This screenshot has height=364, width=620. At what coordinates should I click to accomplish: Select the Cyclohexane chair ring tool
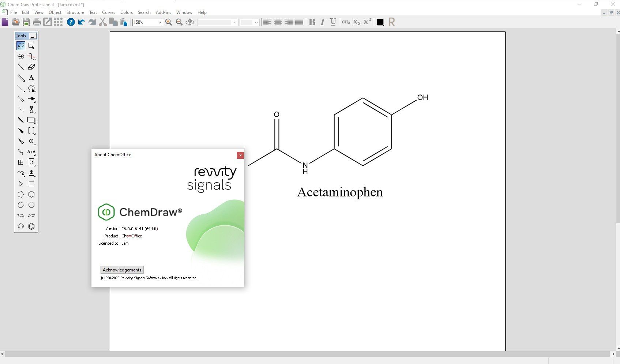21,215
